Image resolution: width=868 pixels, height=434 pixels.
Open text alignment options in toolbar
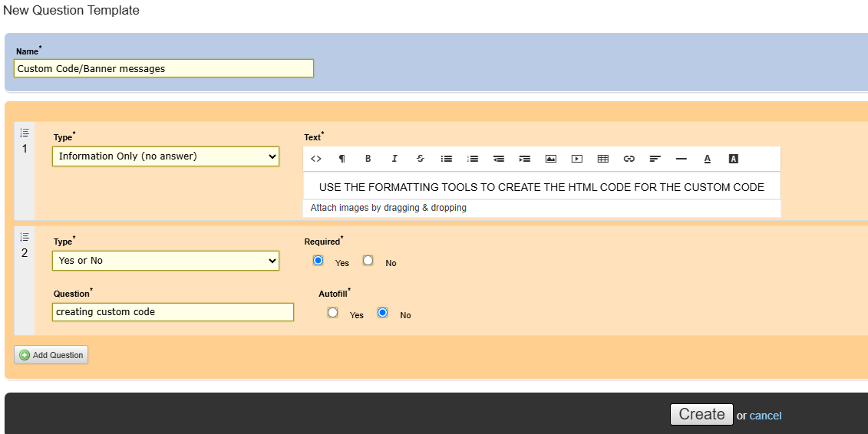(x=655, y=159)
